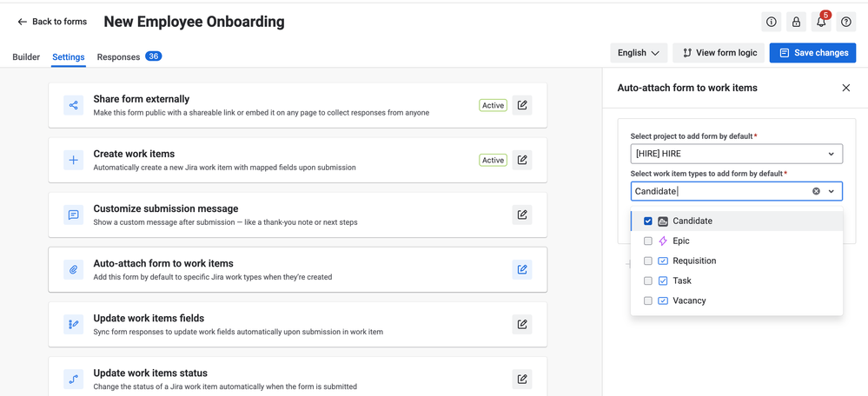The height and width of the screenshot is (396, 868).
Task: Open the Responses tab
Action: pyautogui.click(x=118, y=56)
